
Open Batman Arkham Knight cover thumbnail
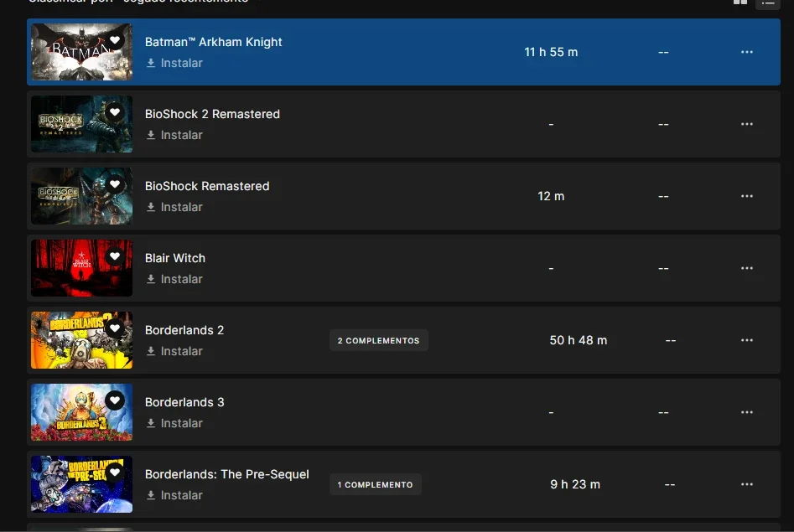point(81,52)
